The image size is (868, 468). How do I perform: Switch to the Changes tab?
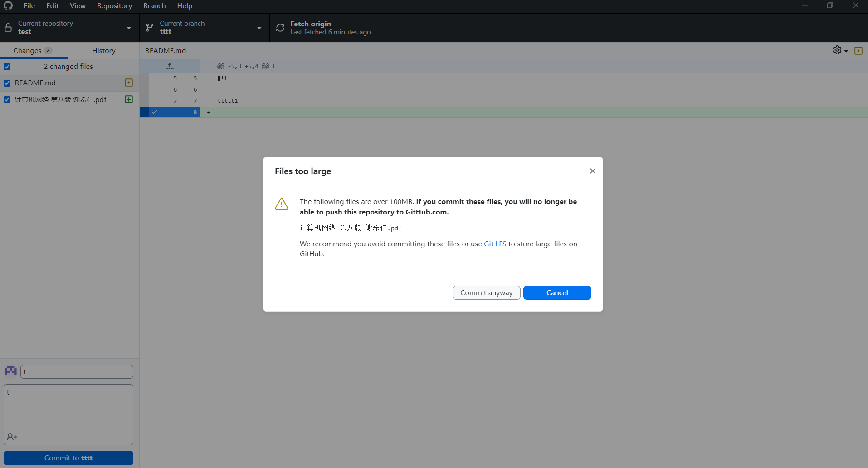(34, 50)
